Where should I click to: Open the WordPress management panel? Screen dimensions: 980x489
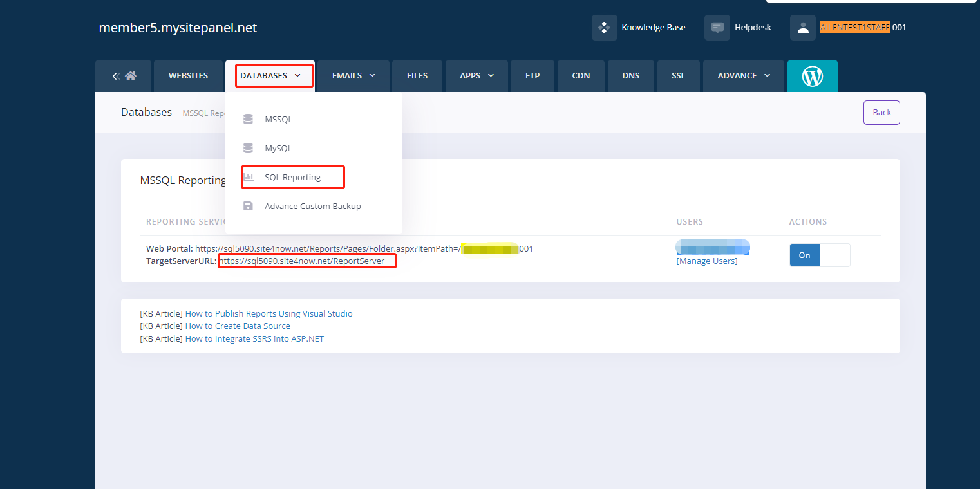pyautogui.click(x=812, y=75)
